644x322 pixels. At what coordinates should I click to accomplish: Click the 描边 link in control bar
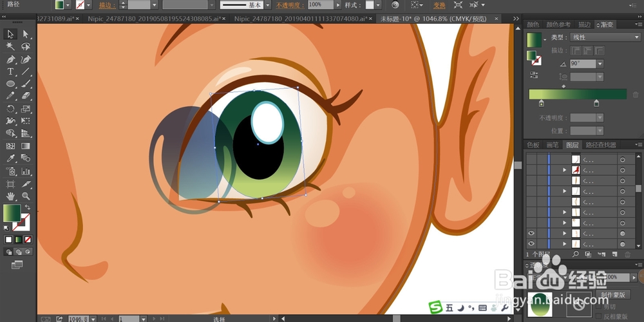tap(107, 5)
